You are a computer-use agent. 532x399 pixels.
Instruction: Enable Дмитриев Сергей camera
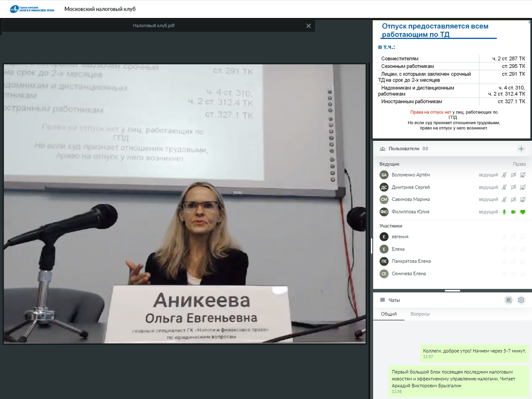coord(513,187)
